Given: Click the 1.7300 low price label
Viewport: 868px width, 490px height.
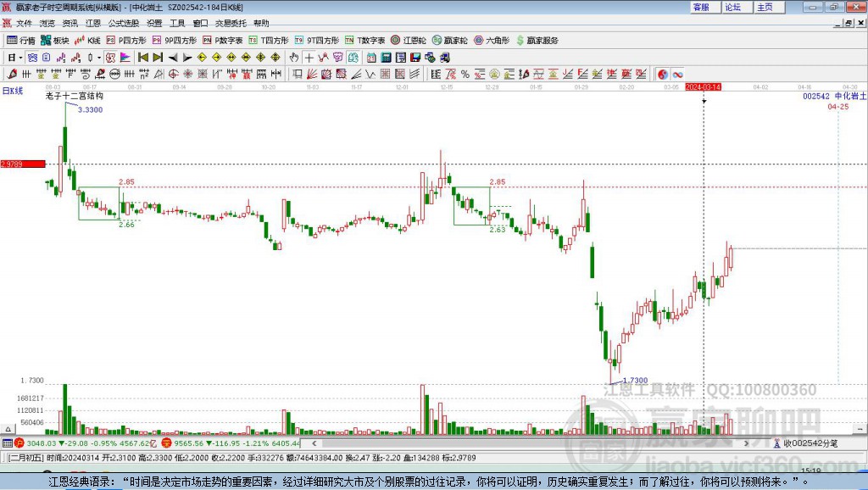Looking at the screenshot, I should pos(636,381).
